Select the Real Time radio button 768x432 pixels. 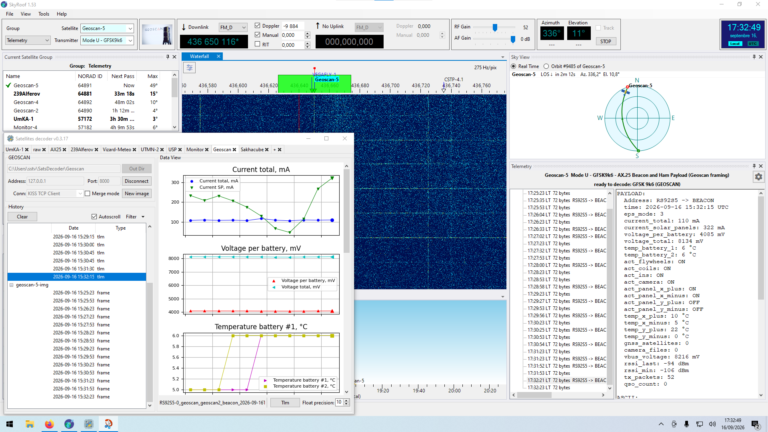[x=514, y=66]
